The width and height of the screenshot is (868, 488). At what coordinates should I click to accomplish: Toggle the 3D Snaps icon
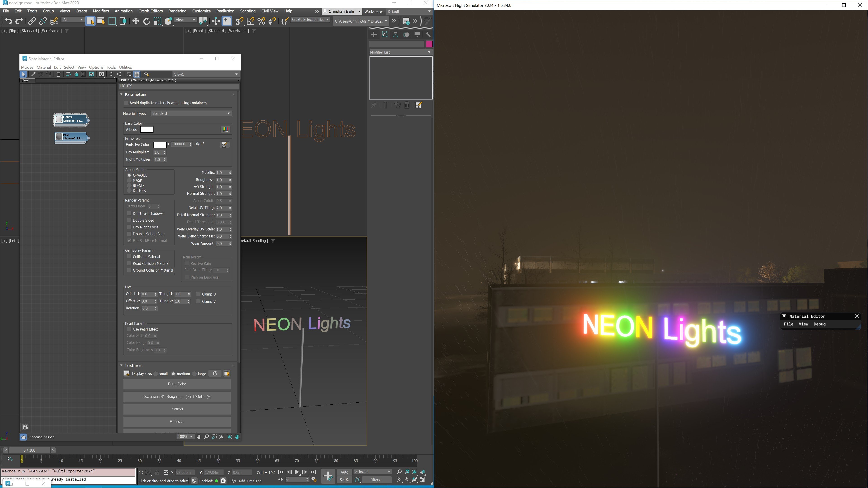tap(239, 21)
